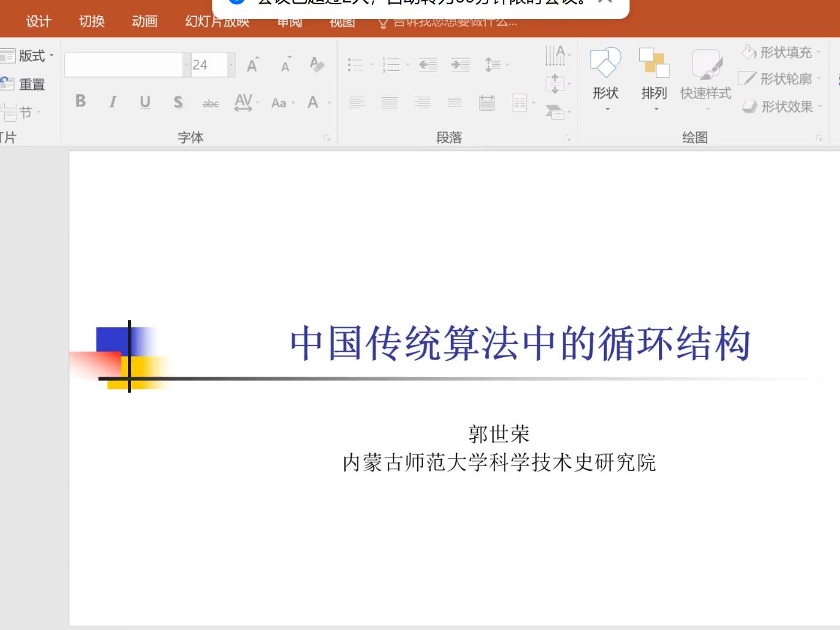Click the 重置 reset slide icon

tap(7, 84)
